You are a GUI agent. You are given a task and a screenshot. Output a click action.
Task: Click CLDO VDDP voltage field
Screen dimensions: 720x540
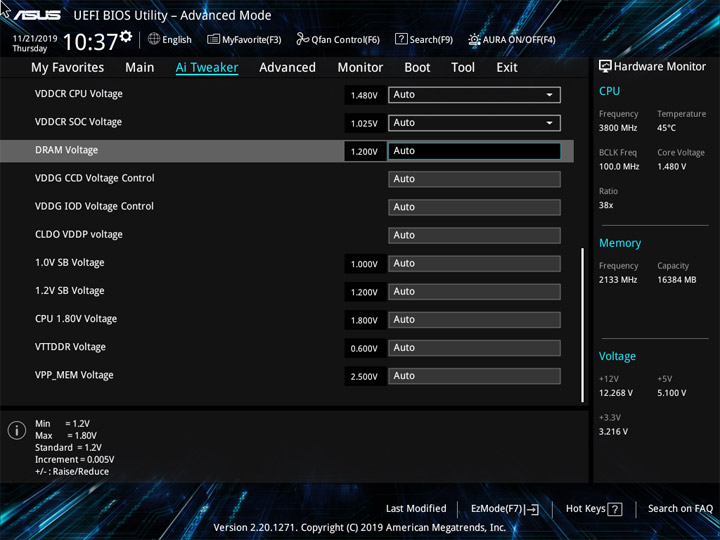(474, 235)
